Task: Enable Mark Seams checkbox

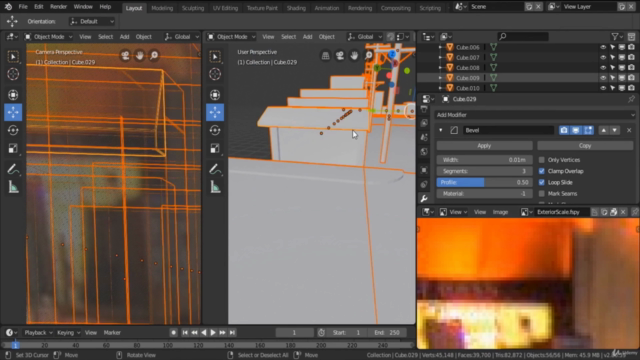Action: pyautogui.click(x=542, y=193)
